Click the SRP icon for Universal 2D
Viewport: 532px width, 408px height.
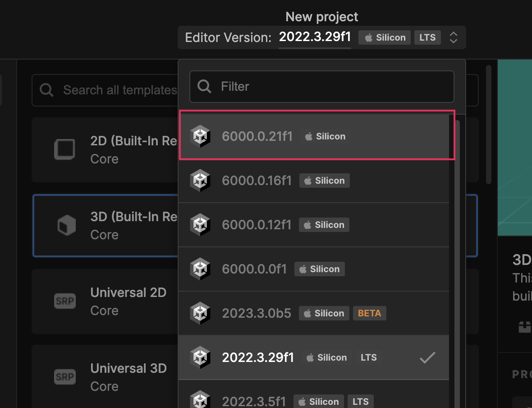[64, 301]
